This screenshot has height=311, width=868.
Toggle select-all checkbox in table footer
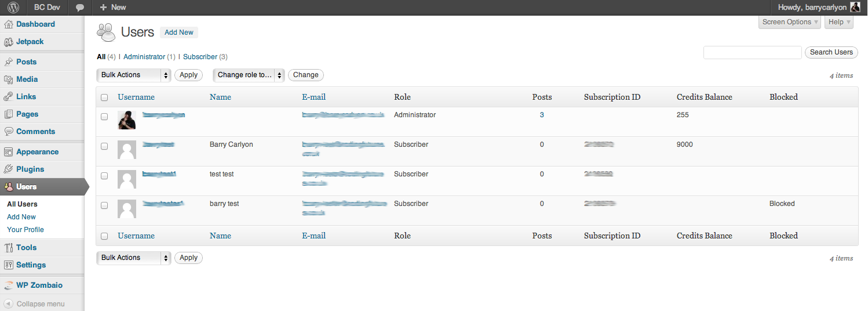pos(104,236)
